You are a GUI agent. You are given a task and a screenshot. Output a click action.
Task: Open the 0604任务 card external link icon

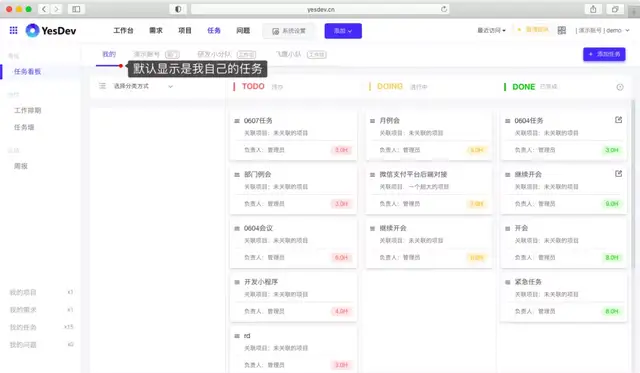[618, 120]
